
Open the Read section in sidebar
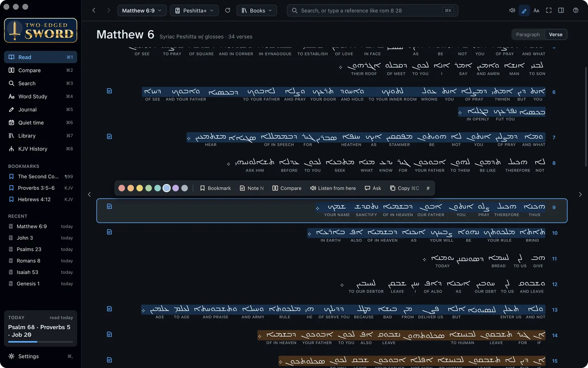pos(41,57)
